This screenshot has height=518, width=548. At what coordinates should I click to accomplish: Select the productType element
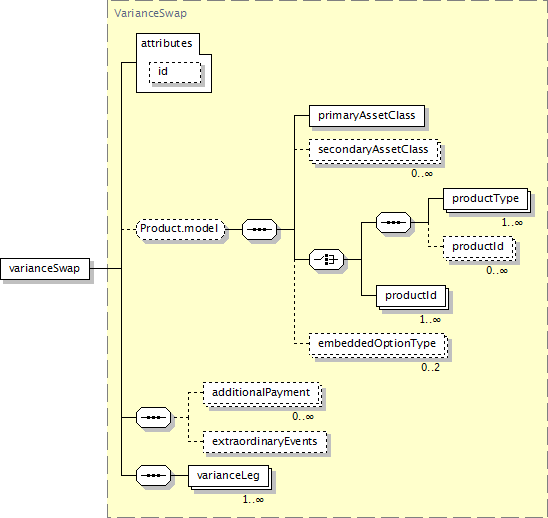485,199
